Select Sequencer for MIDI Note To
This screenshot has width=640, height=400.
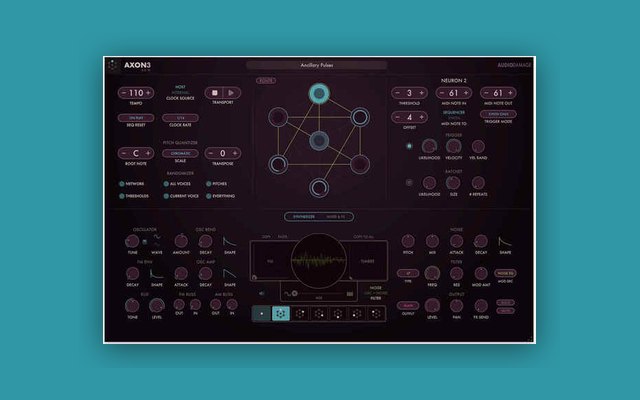coord(453,112)
